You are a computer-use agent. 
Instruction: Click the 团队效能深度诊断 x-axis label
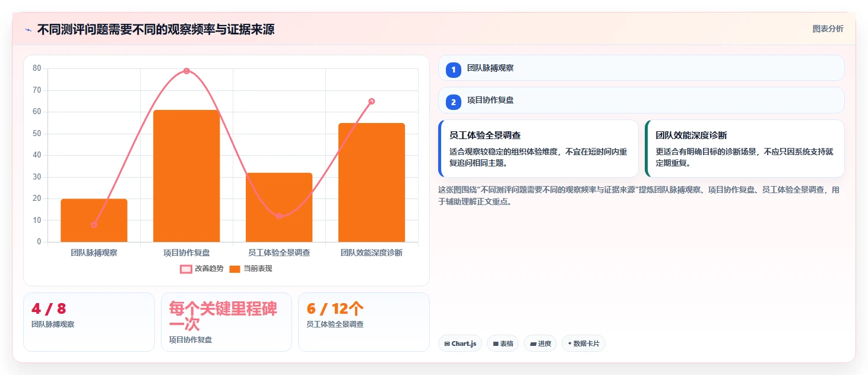pyautogui.click(x=372, y=253)
